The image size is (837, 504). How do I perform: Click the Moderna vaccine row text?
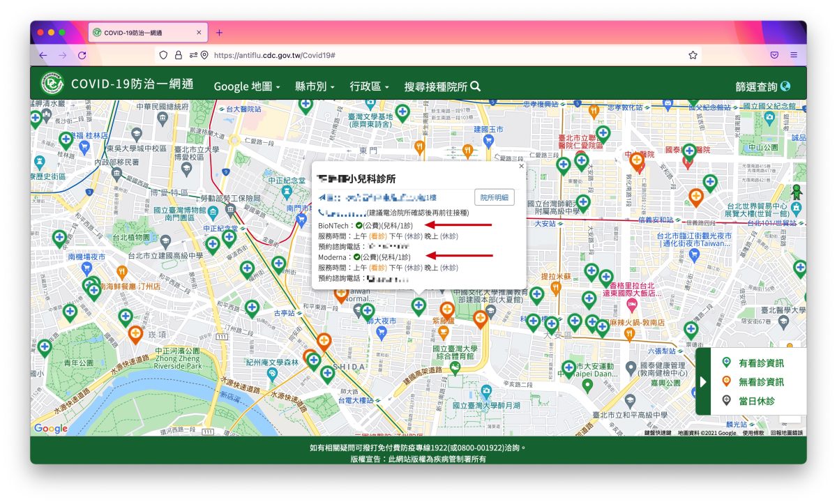pyautogui.click(x=365, y=257)
